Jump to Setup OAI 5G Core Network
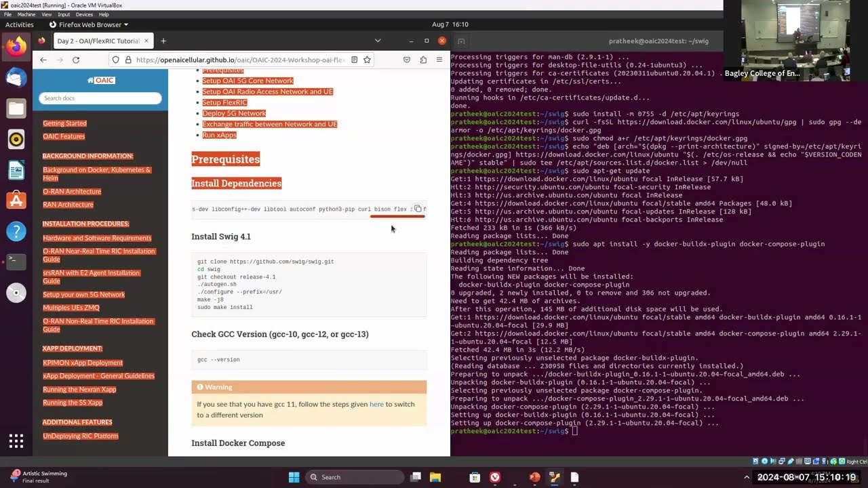The height and width of the screenshot is (488, 868). [x=248, y=81]
